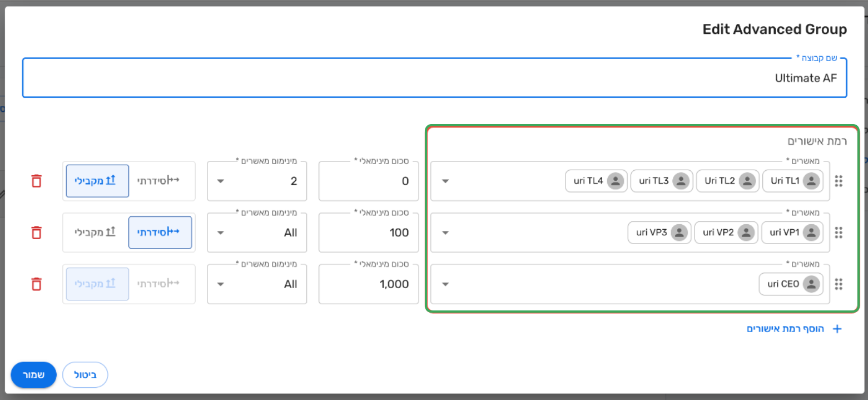Click the avatar icon on uri CEO chip
Image resolution: width=868 pixels, height=400 pixels.
pyautogui.click(x=812, y=284)
